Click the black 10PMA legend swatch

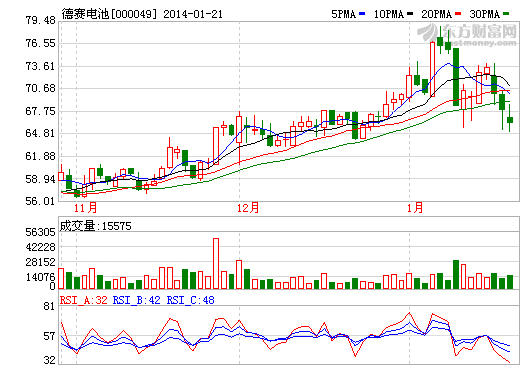(410, 14)
